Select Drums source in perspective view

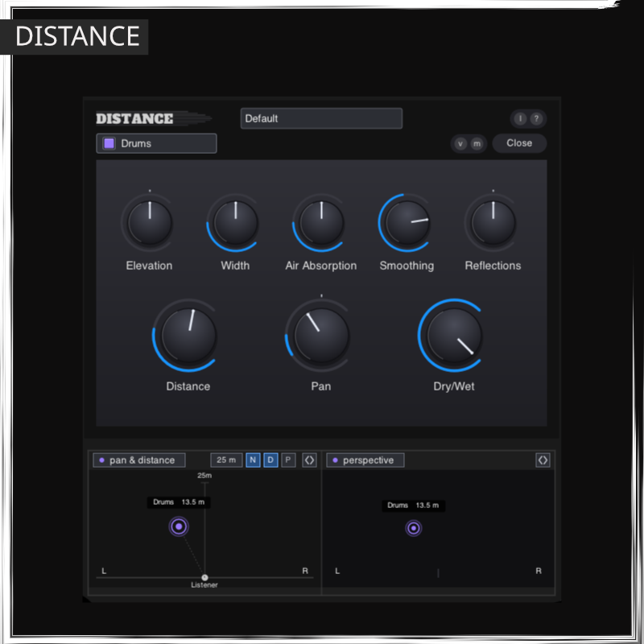414,528
